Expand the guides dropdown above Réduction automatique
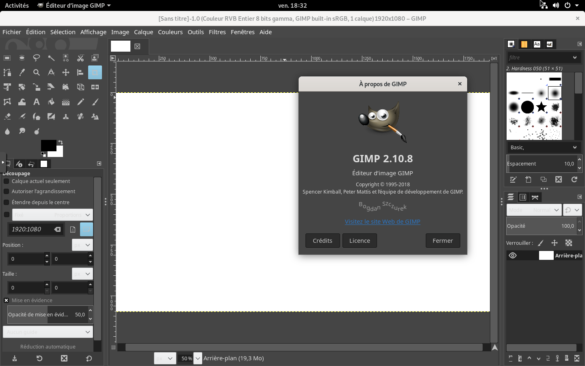 [48, 332]
